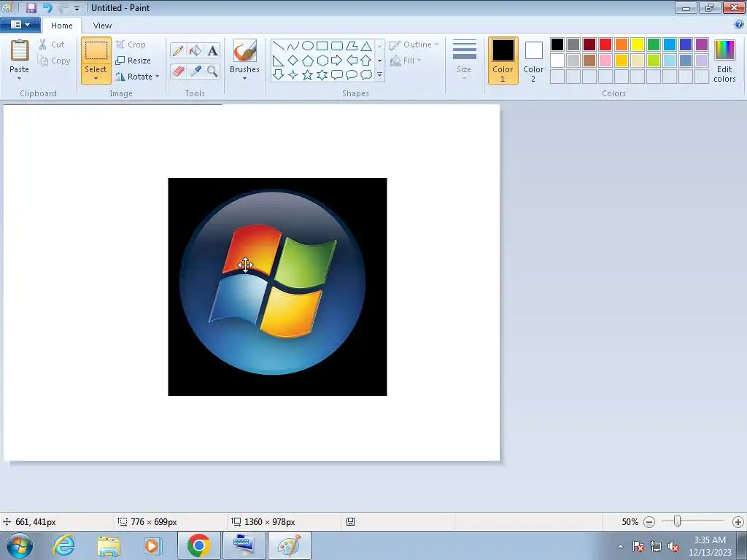The height and width of the screenshot is (560, 747).
Task: Open Paint Help question mark icon
Action: (x=739, y=25)
